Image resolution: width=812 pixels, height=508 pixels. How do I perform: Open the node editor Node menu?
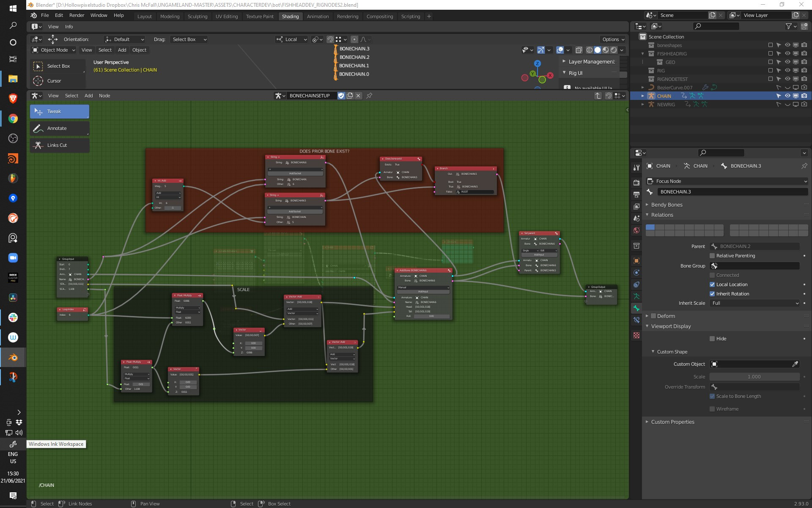(x=104, y=96)
